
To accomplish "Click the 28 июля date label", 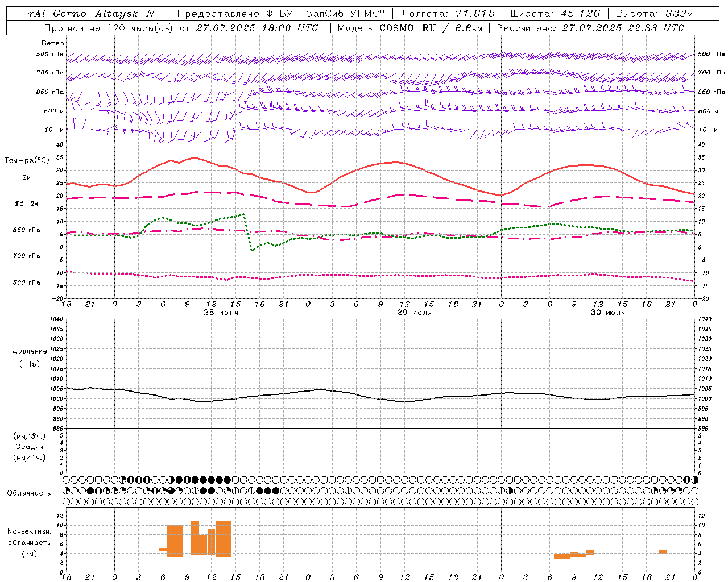I will 221,313.
